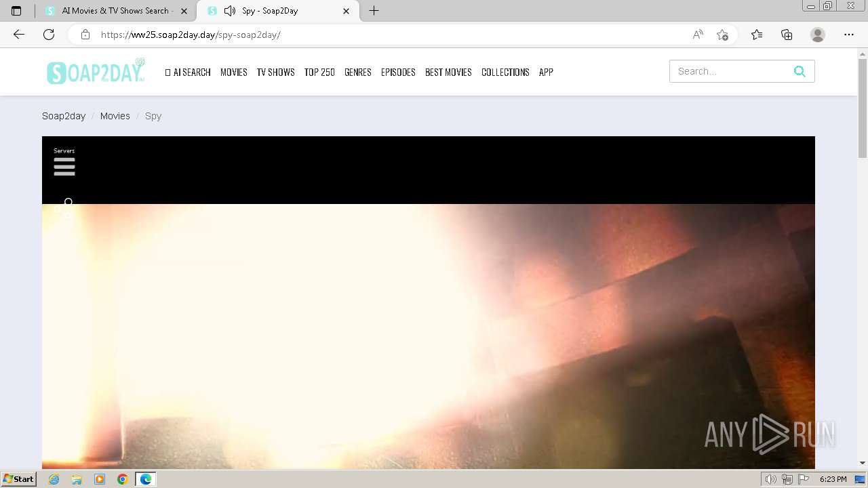Open Movies in site navigation
The height and width of the screenshot is (488, 868).
(x=234, y=72)
